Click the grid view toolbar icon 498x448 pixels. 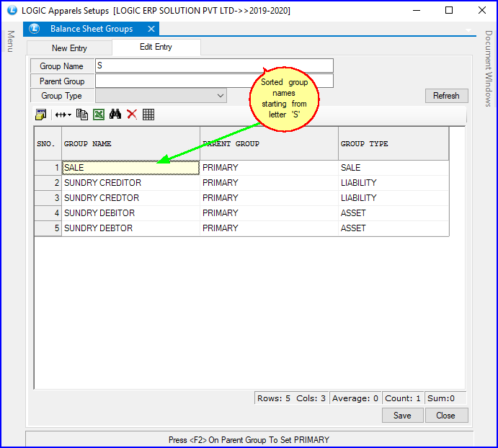[x=148, y=115]
